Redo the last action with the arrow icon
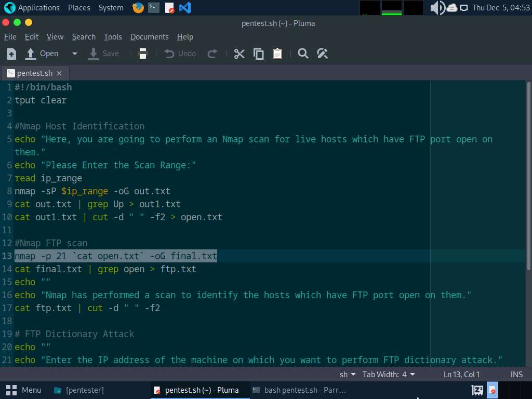 (x=212, y=54)
